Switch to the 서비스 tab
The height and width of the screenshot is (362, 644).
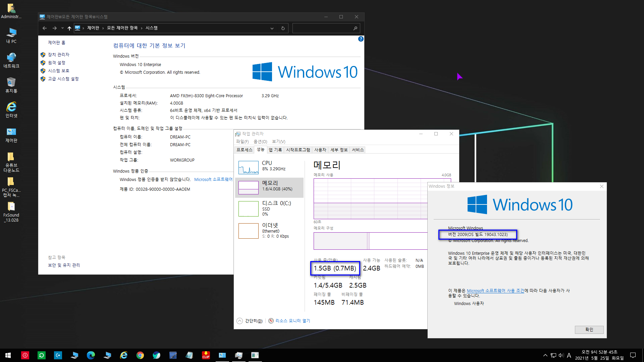(358, 150)
